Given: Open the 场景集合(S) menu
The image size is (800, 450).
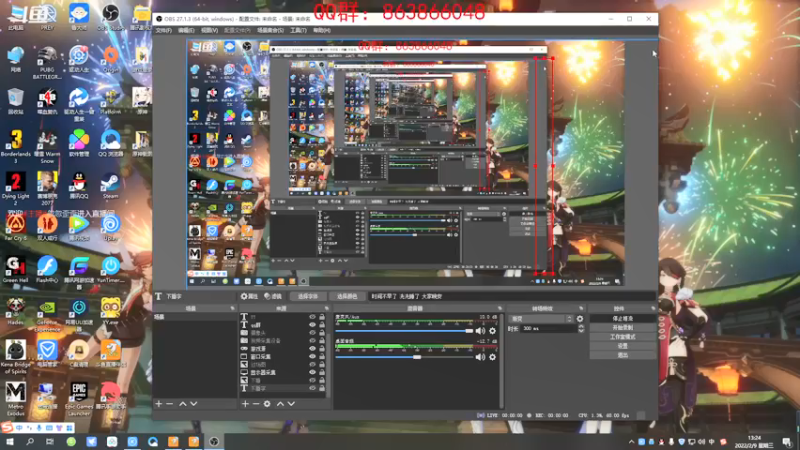Looking at the screenshot, I should pyautogui.click(x=270, y=31).
